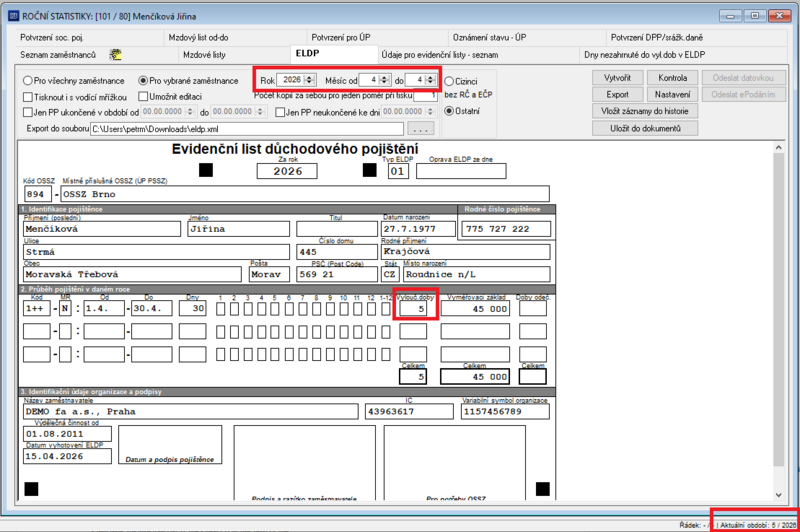Image resolution: width=800 pixels, height=532 pixels.
Task: Click the vertical scrollbar down arrow
Action: (x=778, y=494)
